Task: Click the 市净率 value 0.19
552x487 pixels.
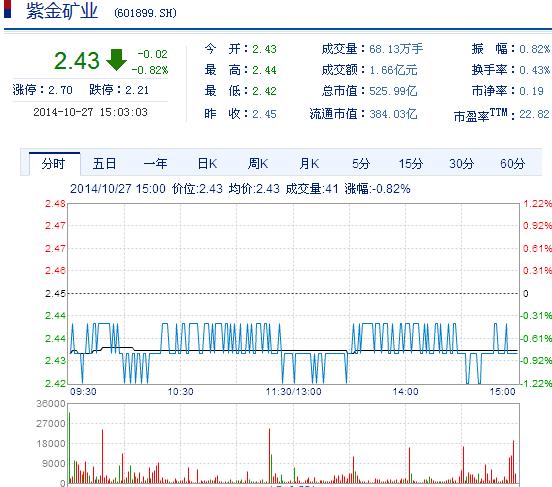Action: click(x=532, y=91)
